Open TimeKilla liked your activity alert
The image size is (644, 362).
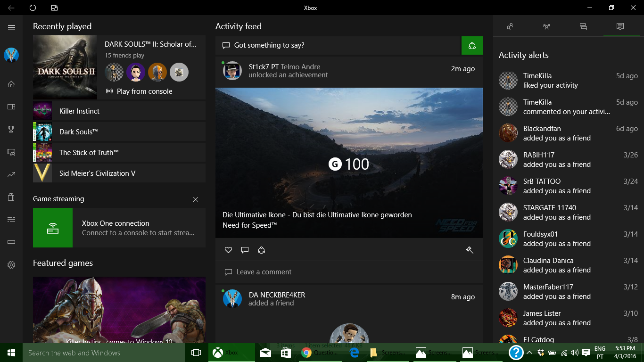coord(568,81)
